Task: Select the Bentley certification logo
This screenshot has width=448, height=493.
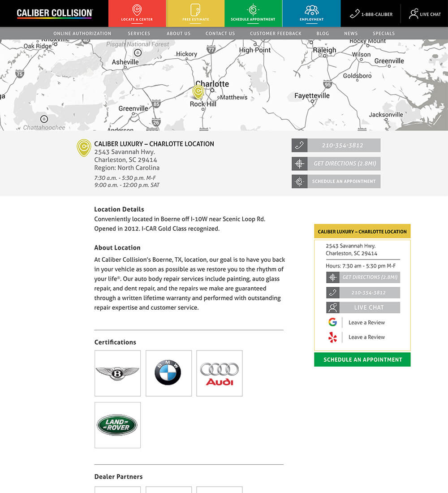Action: 117,373
